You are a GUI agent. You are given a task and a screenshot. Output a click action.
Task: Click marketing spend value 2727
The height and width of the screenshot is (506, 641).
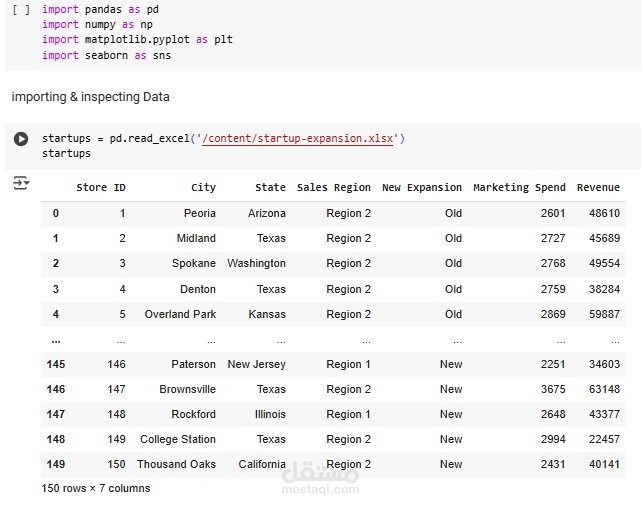(553, 238)
